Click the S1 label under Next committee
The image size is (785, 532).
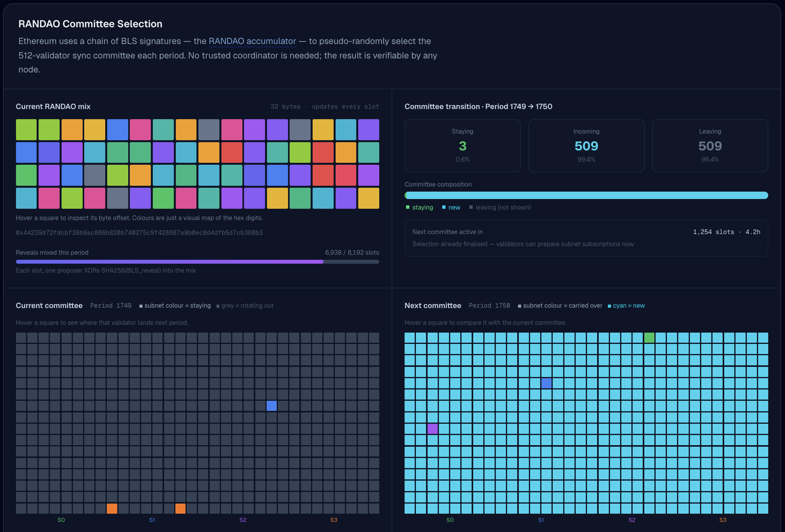541,520
